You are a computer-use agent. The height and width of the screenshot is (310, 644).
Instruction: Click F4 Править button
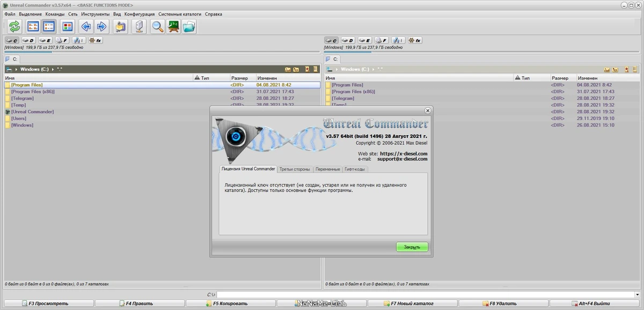(140, 304)
